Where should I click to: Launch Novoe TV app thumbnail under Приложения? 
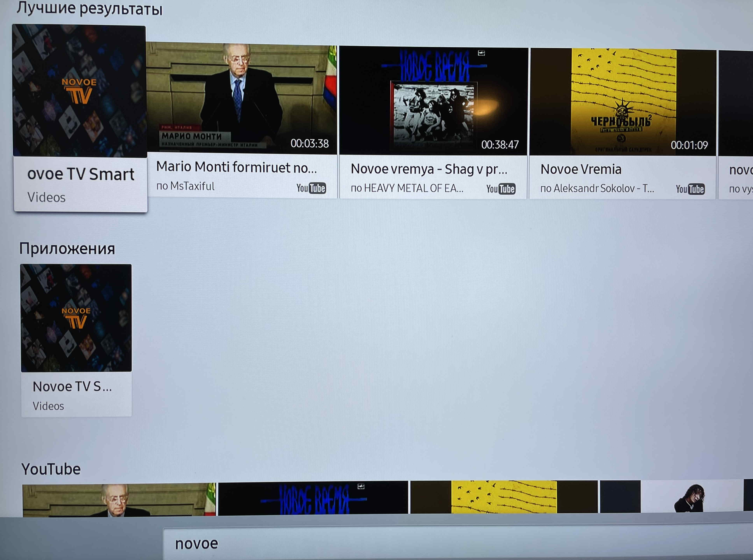76,318
